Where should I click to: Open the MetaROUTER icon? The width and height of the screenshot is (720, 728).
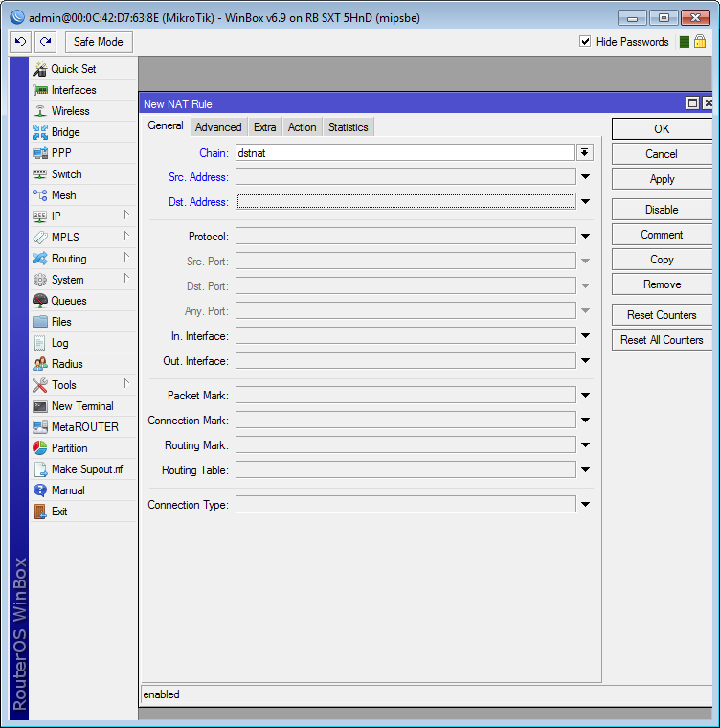40,427
